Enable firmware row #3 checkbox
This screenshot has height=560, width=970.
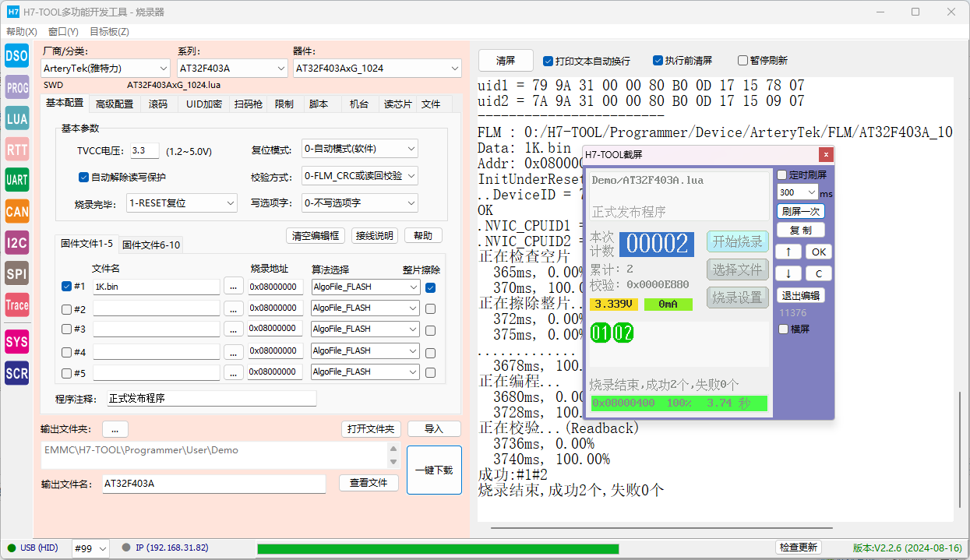click(x=66, y=329)
